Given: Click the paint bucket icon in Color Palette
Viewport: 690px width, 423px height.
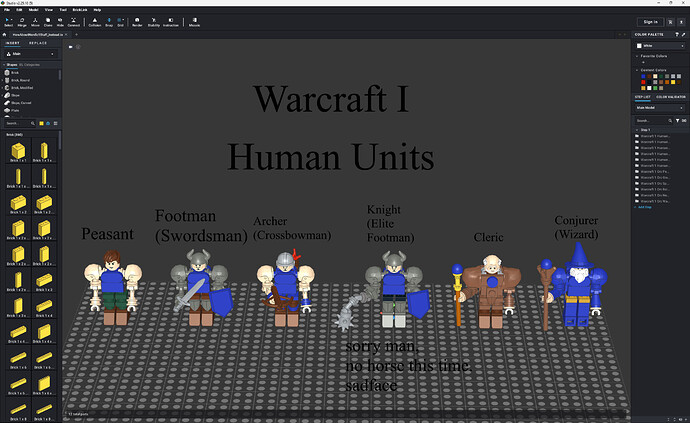Looking at the screenshot, I should pos(677,34).
